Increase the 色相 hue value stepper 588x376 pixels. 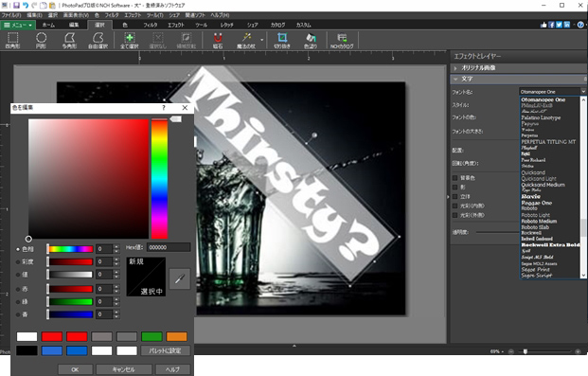(x=116, y=247)
